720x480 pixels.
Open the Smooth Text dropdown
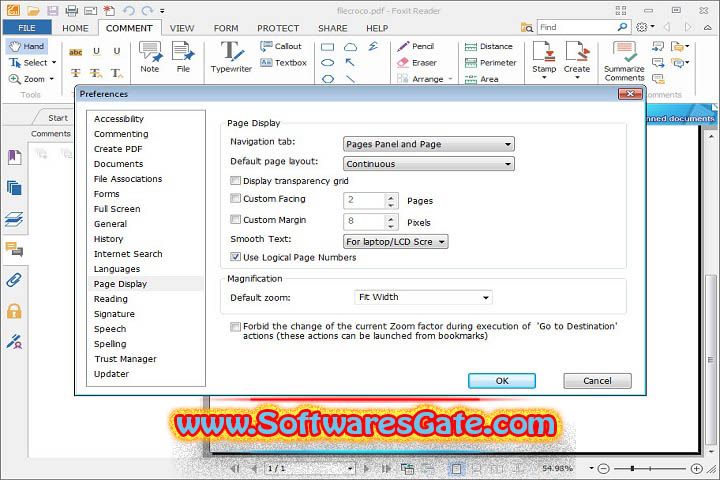(x=396, y=242)
